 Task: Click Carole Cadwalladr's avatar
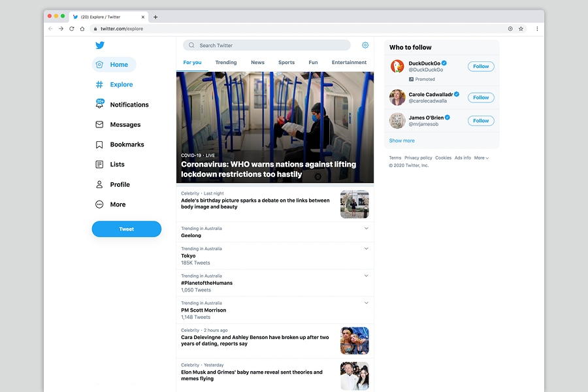click(397, 97)
